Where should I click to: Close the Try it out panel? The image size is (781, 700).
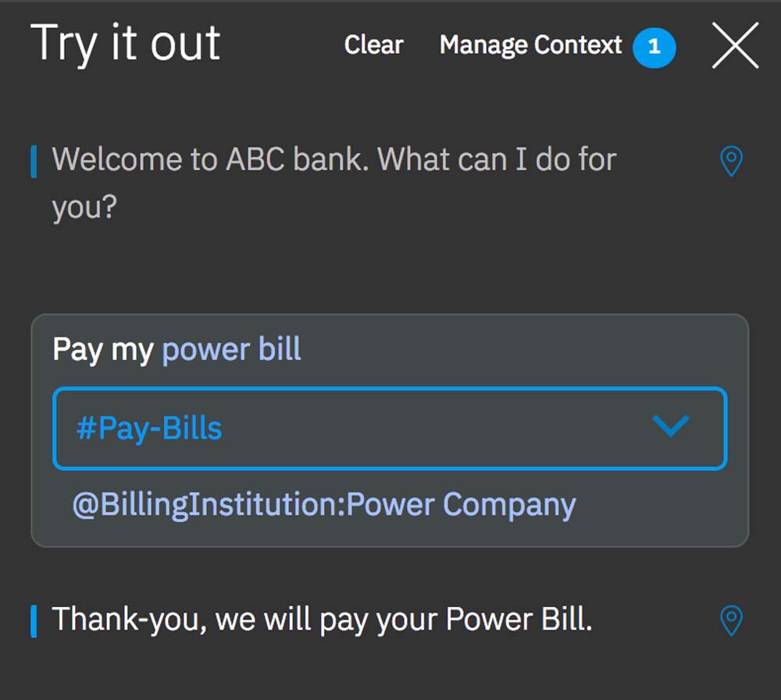[x=735, y=45]
